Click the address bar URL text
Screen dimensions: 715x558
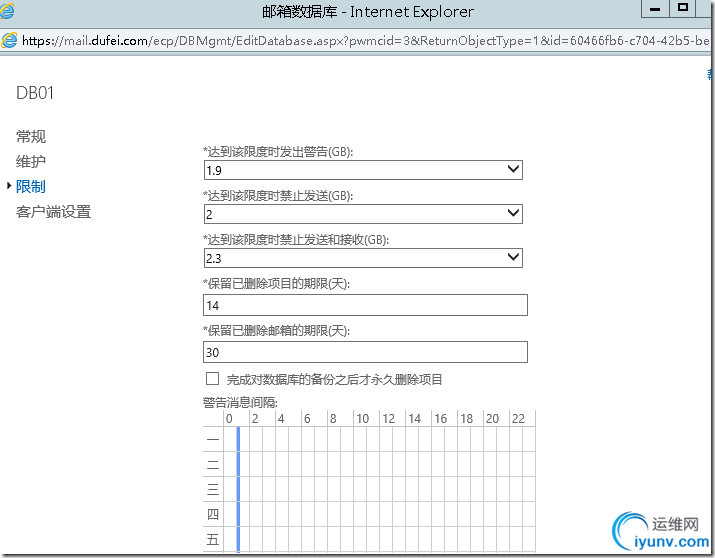pyautogui.click(x=365, y=41)
